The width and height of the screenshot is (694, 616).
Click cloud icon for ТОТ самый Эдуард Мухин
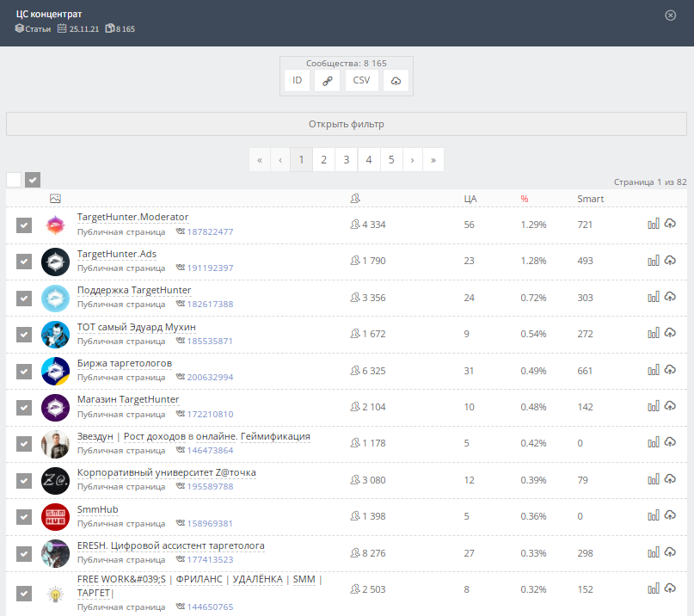click(x=670, y=333)
